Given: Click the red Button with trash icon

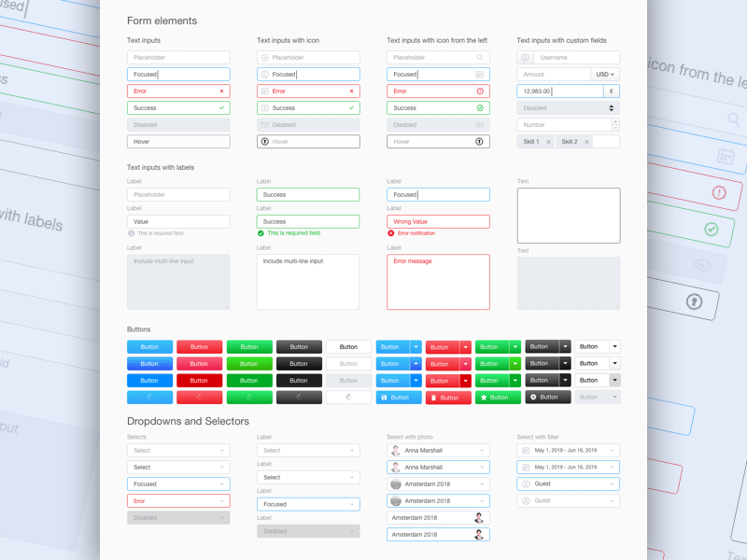Looking at the screenshot, I should coord(448,398).
